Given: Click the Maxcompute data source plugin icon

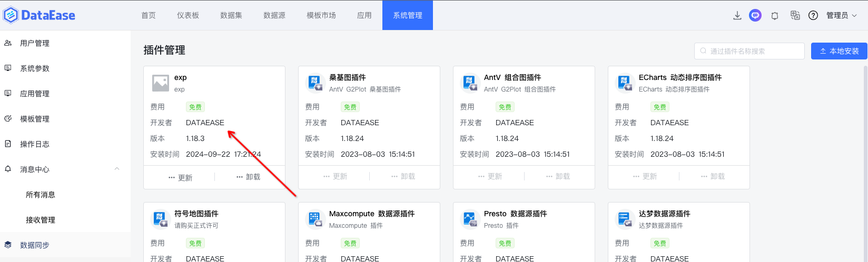Looking at the screenshot, I should [x=315, y=219].
